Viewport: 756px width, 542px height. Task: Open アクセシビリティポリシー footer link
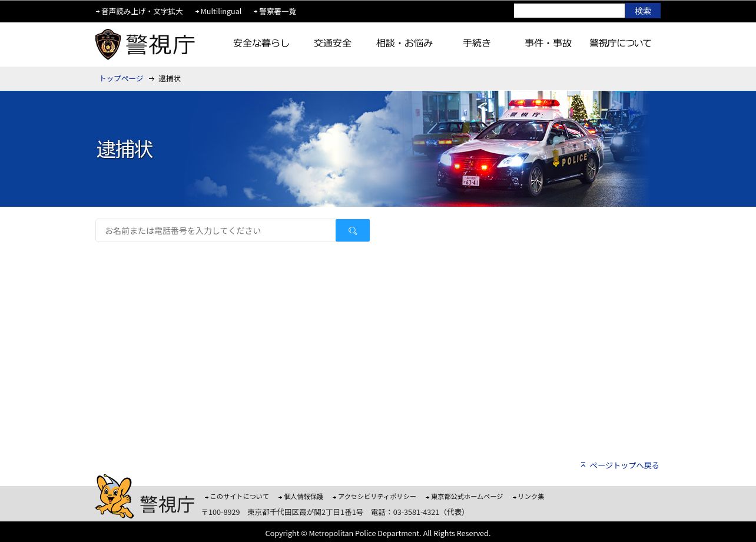(377, 497)
